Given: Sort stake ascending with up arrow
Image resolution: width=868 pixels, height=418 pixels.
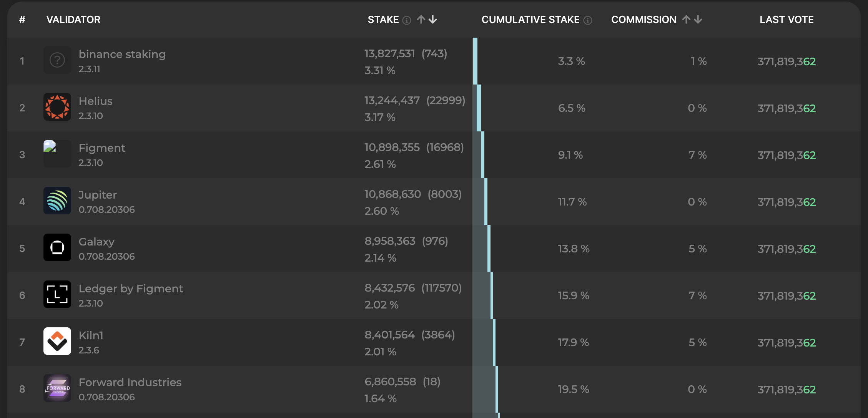Looking at the screenshot, I should coord(421,20).
